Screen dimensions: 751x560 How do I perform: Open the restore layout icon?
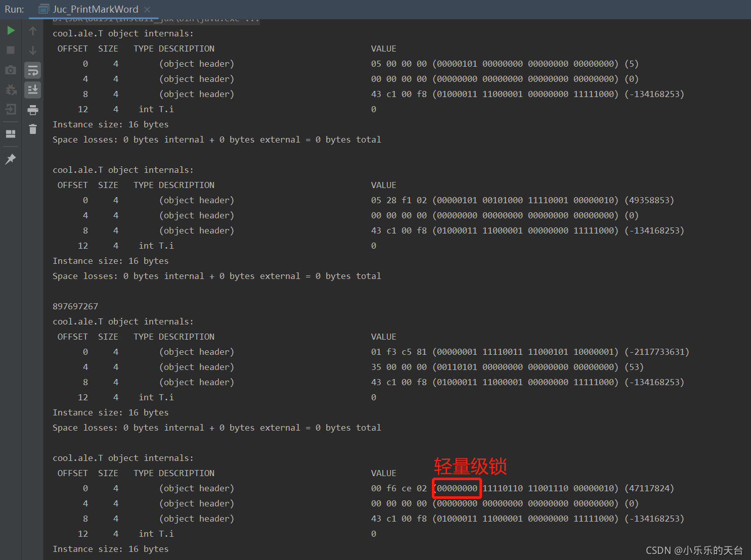[11, 134]
